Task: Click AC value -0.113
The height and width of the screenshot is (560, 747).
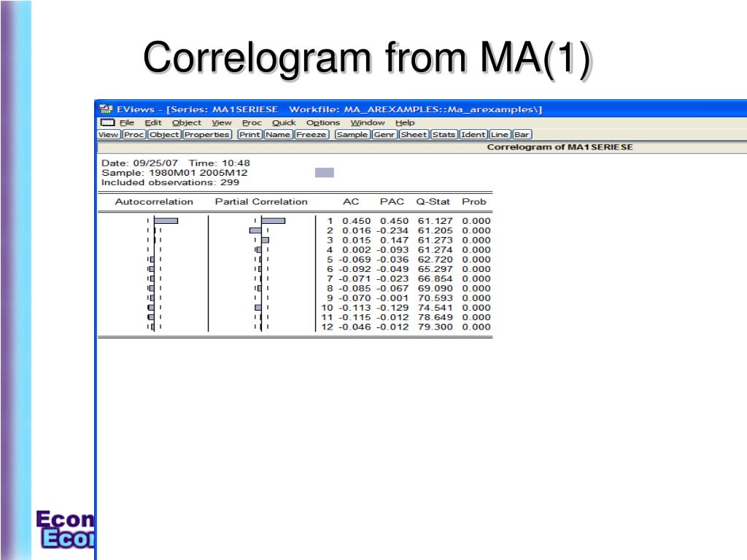Action: point(355,308)
